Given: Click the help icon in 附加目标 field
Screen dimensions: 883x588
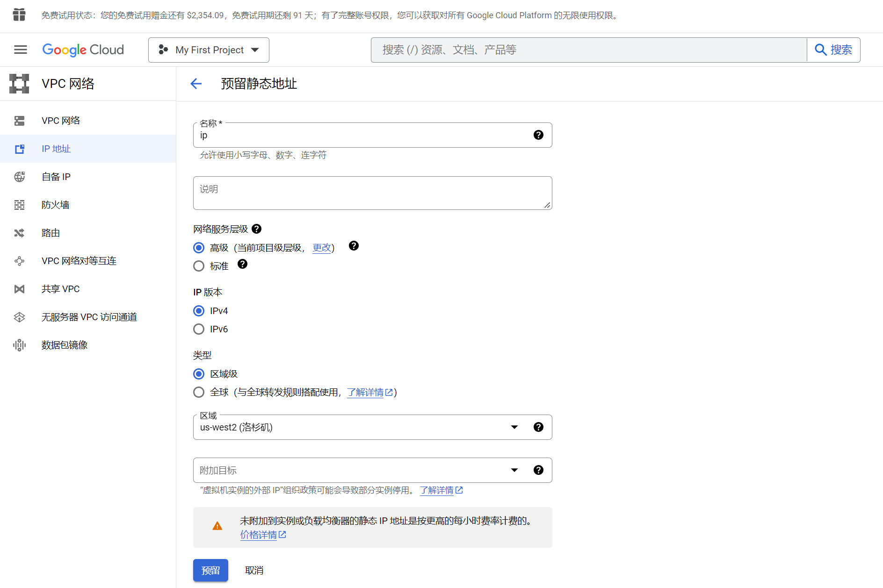Looking at the screenshot, I should (x=538, y=470).
